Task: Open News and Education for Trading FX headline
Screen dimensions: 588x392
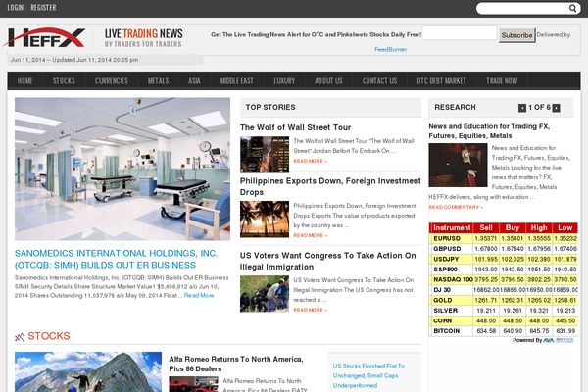Action: (489, 131)
